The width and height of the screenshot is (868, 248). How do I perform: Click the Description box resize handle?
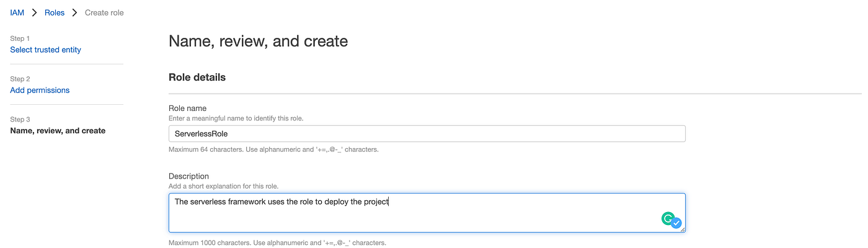pyautogui.click(x=682, y=229)
